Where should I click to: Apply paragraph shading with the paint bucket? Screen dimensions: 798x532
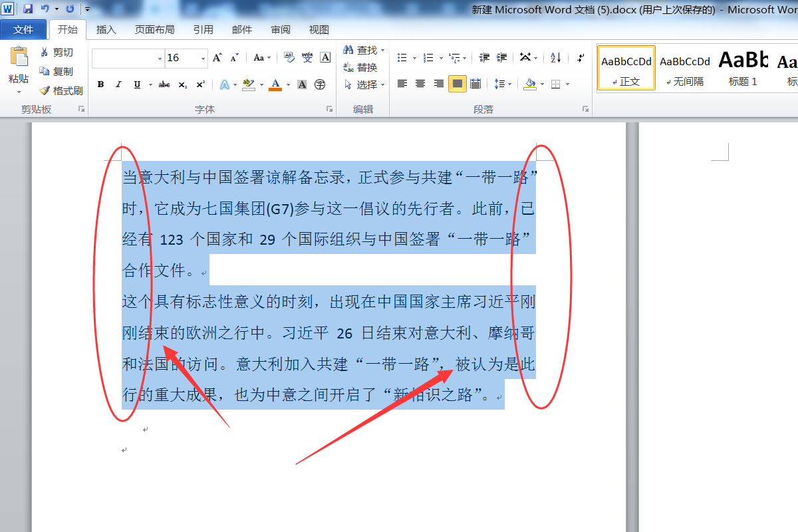click(x=530, y=84)
